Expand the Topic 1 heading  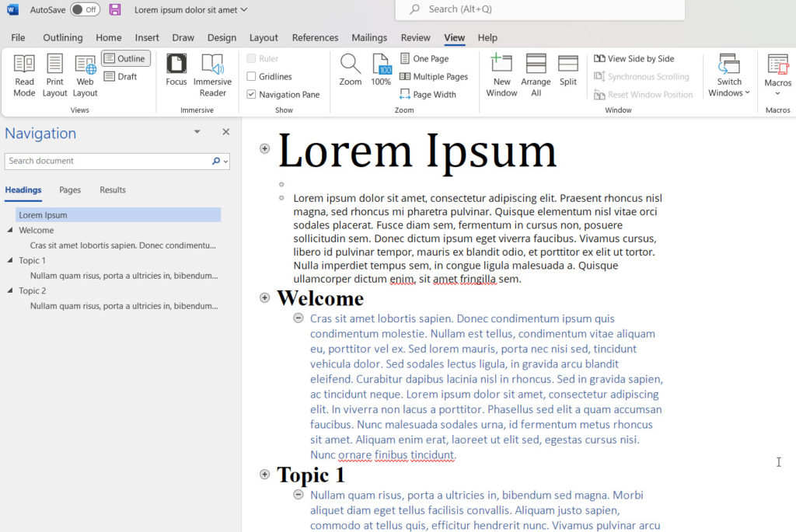pos(264,475)
